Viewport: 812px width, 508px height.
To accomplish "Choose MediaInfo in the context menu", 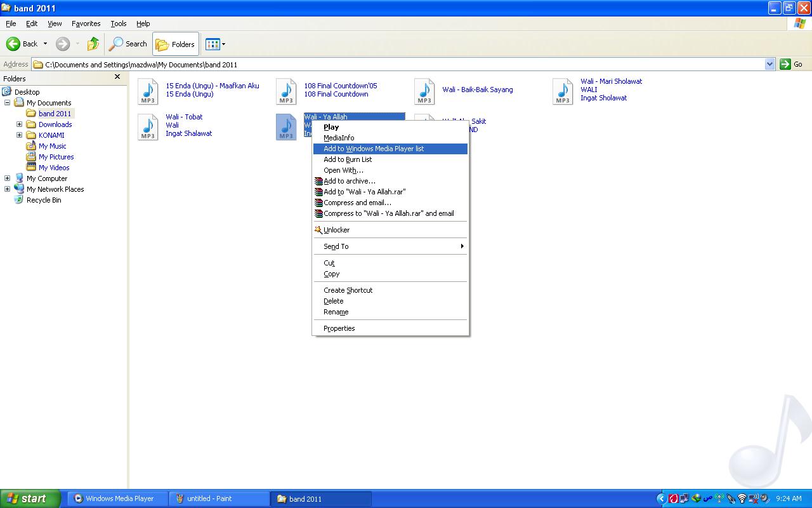I will pyautogui.click(x=390, y=138).
